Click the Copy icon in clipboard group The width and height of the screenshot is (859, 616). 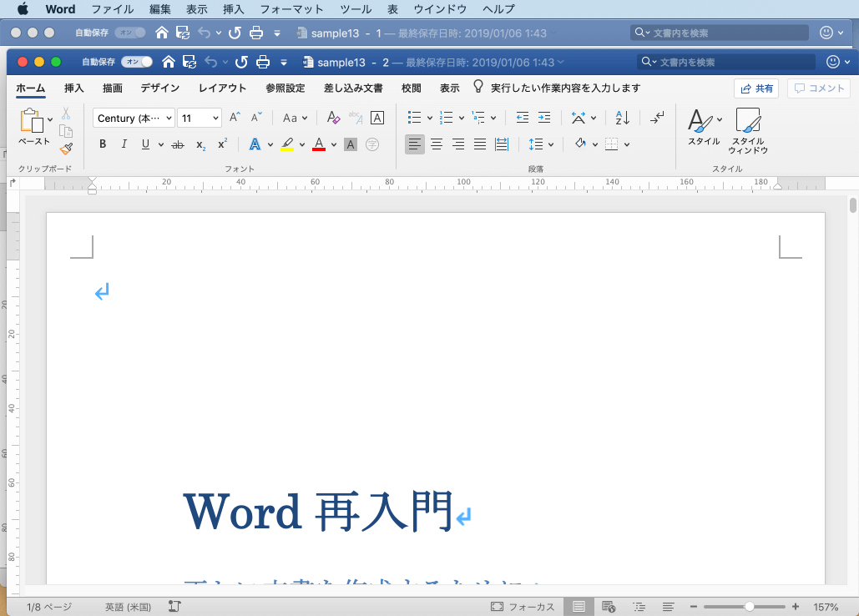[66, 131]
